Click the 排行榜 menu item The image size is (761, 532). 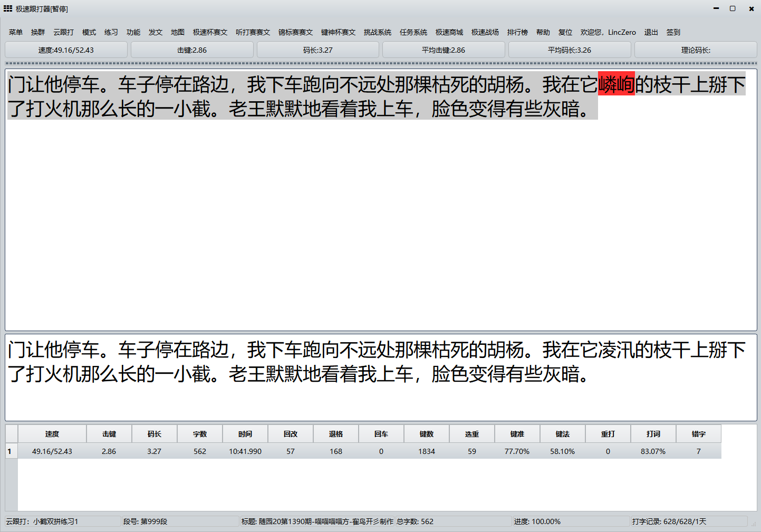[x=517, y=32]
